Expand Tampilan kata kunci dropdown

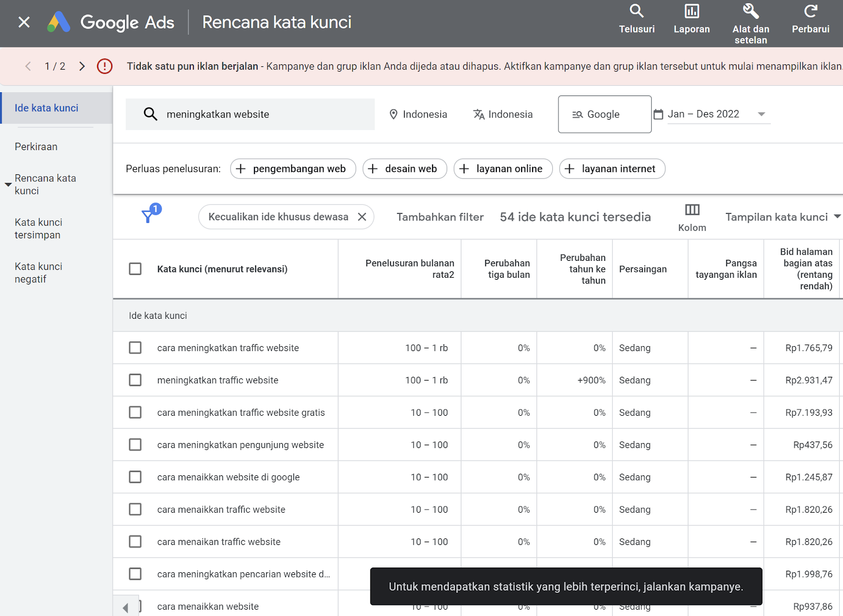coord(782,217)
